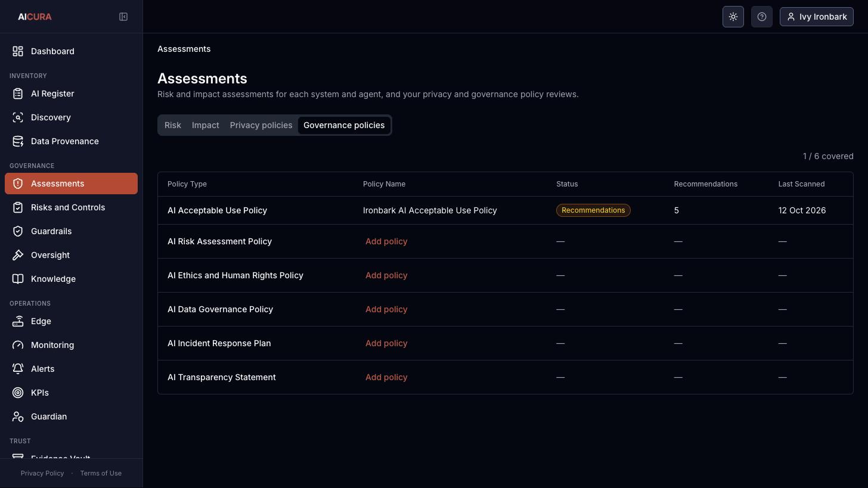Open the help question mark icon

pos(762,17)
